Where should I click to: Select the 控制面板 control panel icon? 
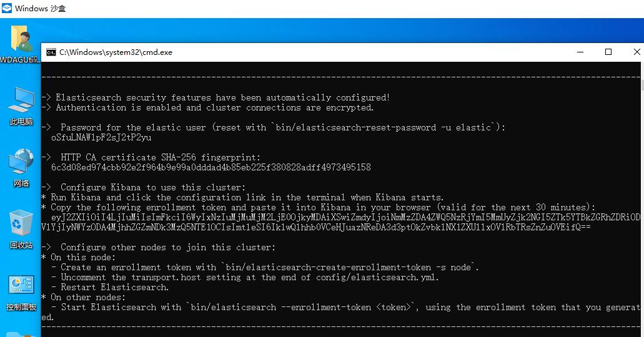pos(21,285)
